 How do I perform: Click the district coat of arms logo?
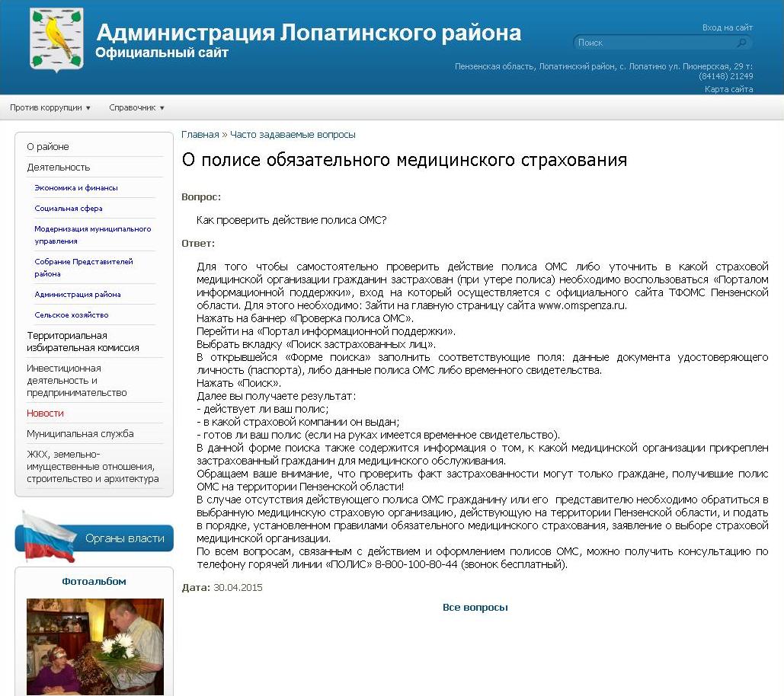[x=56, y=40]
